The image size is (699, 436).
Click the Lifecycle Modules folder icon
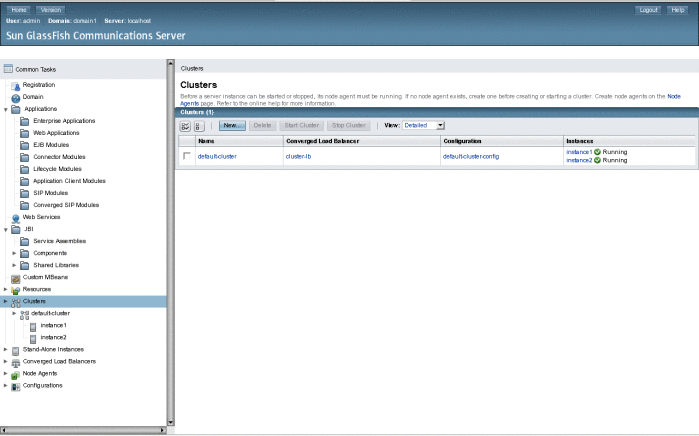pos(25,169)
